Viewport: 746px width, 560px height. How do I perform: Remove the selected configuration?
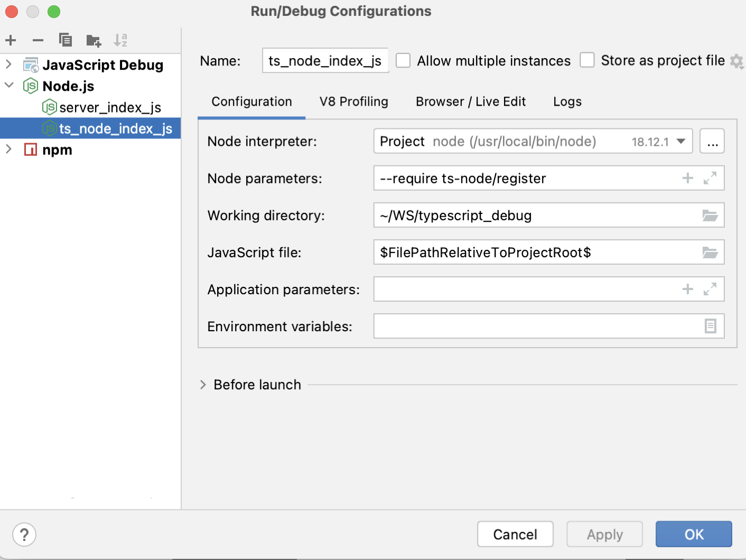(x=37, y=40)
